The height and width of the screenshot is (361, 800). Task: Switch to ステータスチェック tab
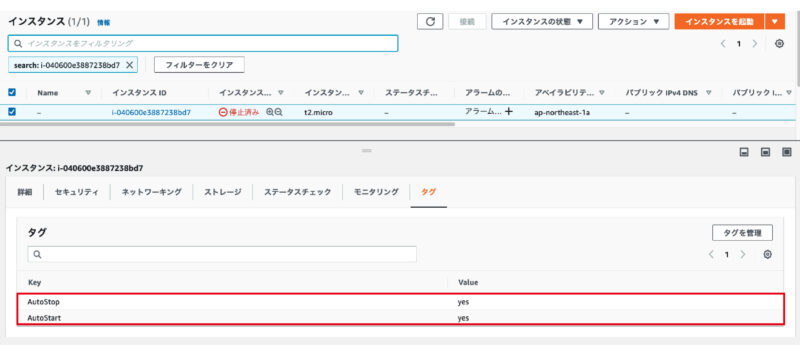[x=297, y=192]
